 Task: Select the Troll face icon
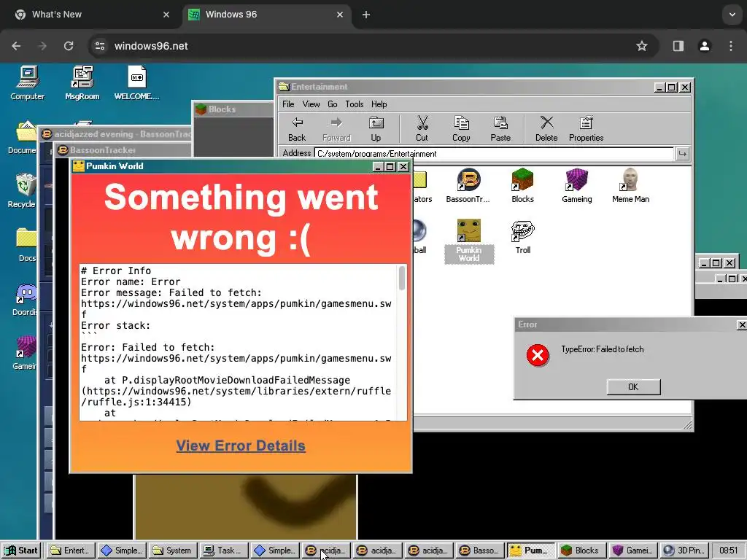click(x=522, y=237)
